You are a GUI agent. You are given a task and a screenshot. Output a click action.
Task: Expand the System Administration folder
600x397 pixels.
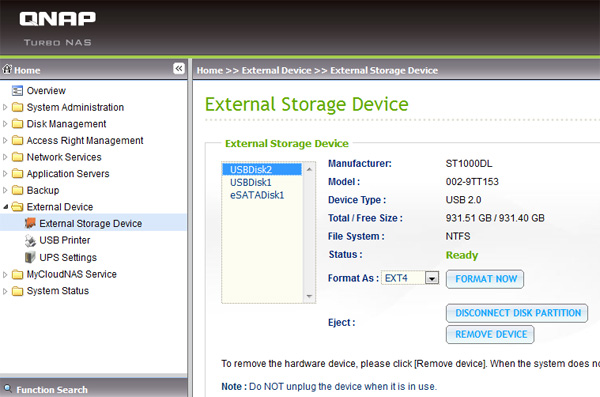pyautogui.click(x=5, y=107)
